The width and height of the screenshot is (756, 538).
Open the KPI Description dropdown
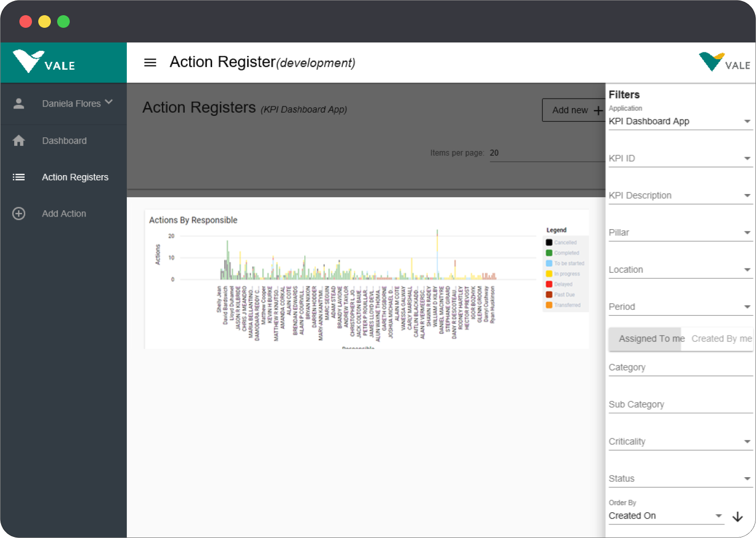[681, 196]
